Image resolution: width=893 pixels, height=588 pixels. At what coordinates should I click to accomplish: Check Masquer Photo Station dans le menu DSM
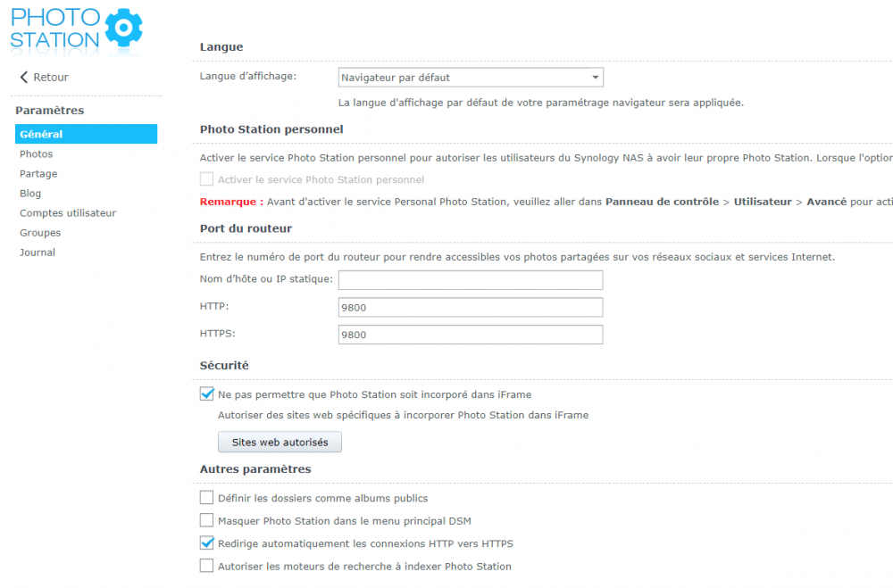pyautogui.click(x=207, y=521)
